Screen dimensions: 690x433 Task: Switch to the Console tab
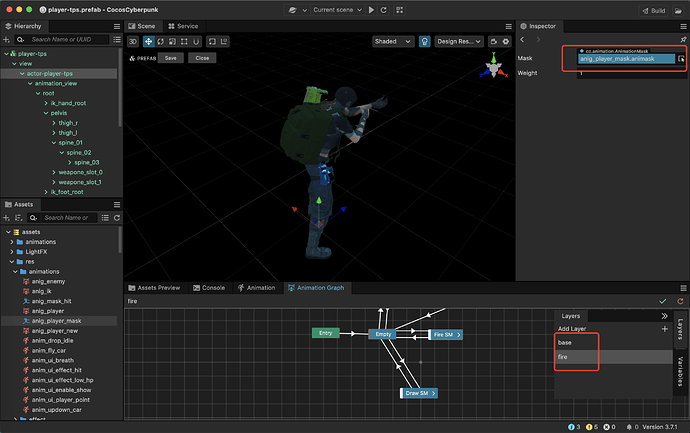213,287
